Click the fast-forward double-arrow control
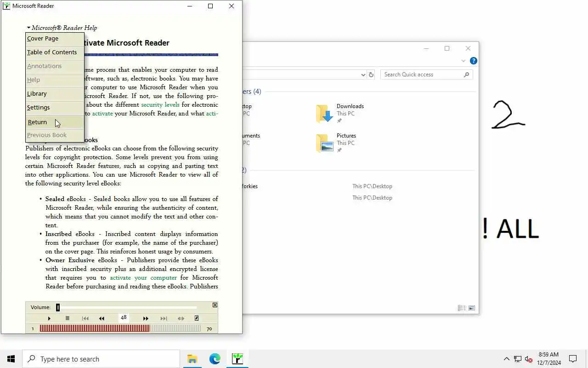 click(146, 318)
